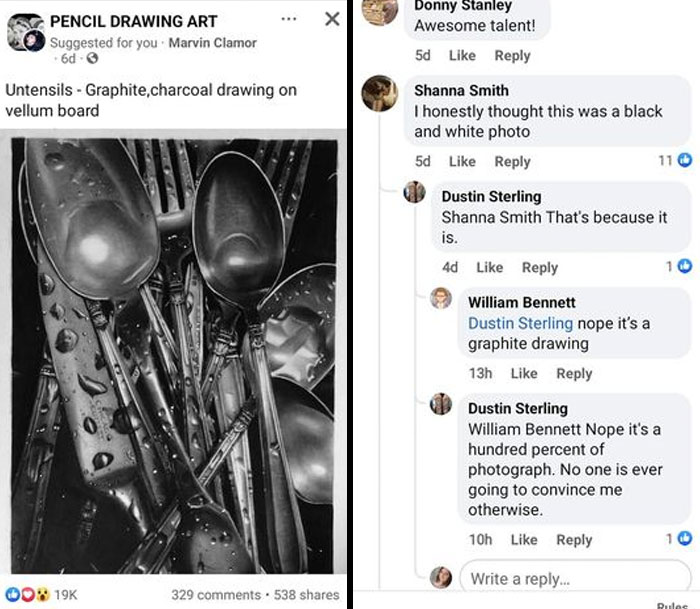View the utensils graphite drawing image
Image resolution: width=700 pixels, height=609 pixels.
[x=173, y=355]
